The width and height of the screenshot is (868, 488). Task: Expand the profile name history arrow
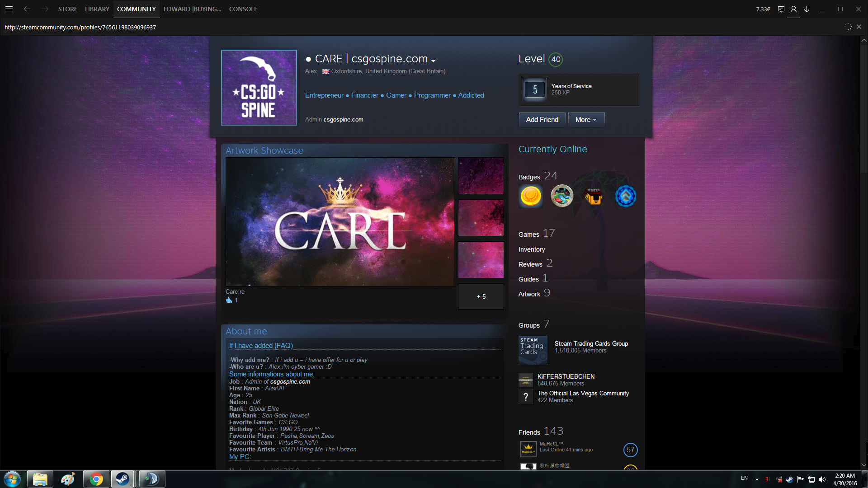(433, 61)
